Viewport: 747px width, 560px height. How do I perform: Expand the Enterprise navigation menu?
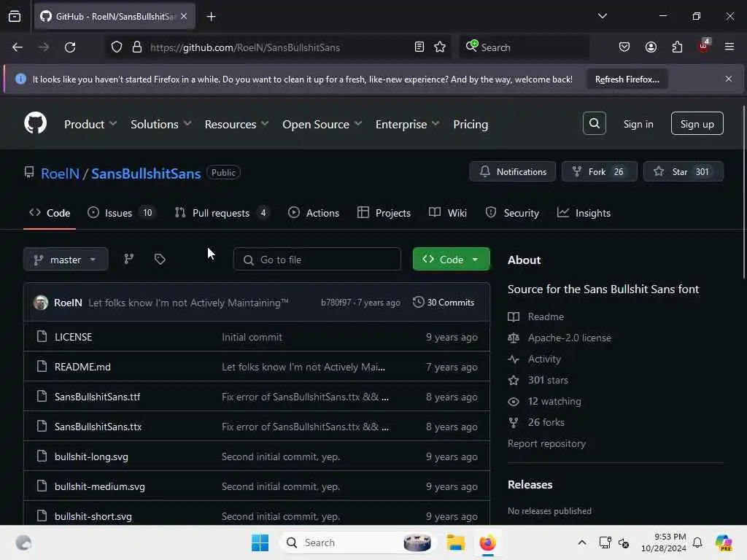coord(407,124)
